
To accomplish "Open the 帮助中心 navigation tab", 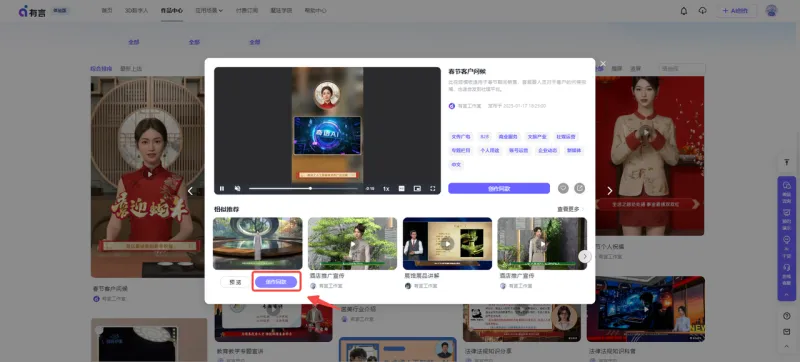I will (315, 10).
